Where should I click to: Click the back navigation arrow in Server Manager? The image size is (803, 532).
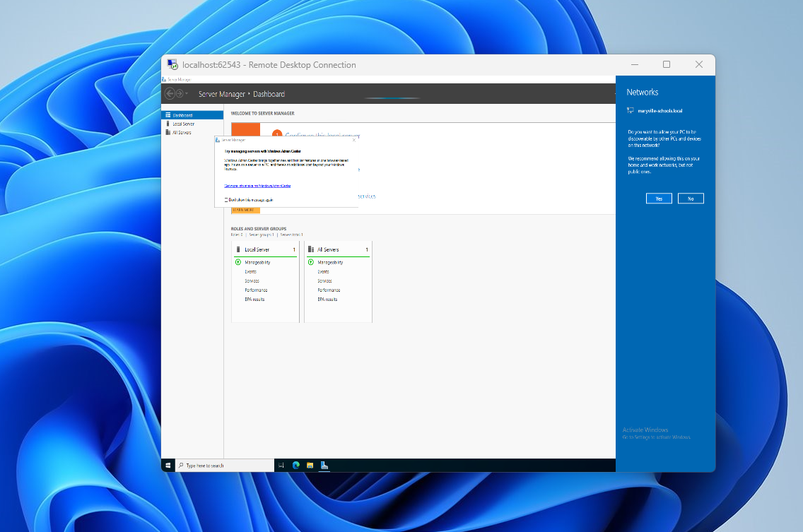click(x=169, y=93)
